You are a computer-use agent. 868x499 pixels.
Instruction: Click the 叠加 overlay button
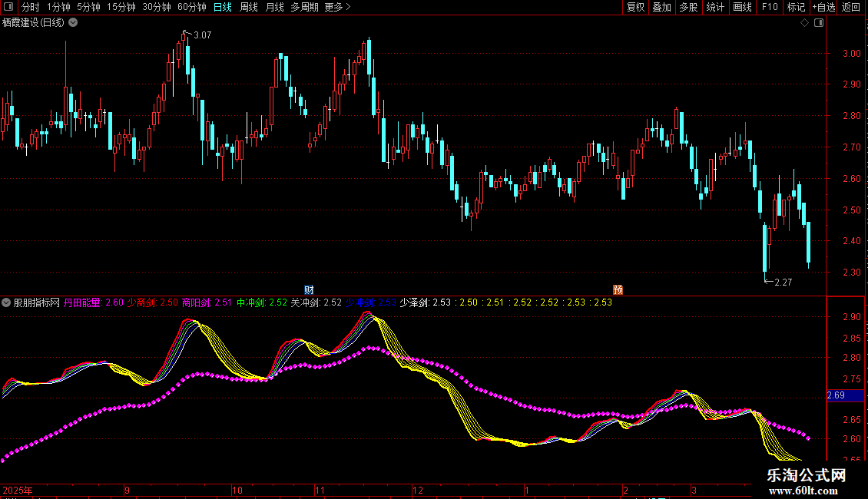[x=661, y=8]
